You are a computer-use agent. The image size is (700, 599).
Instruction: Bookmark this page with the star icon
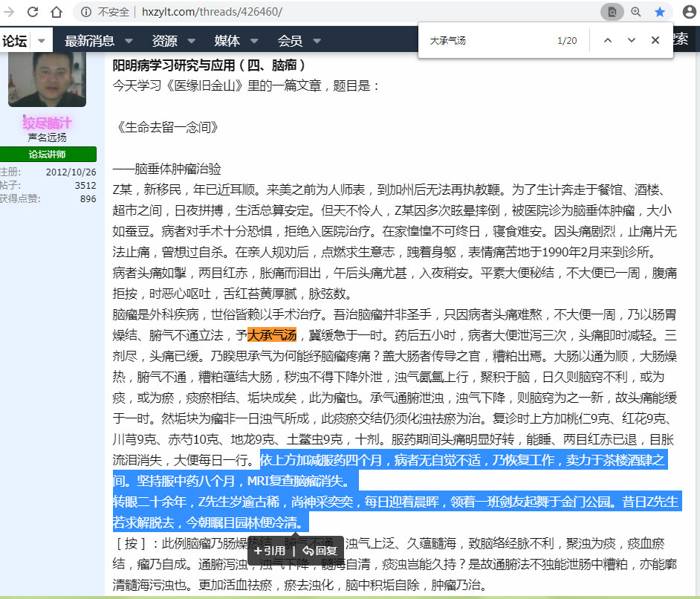(659, 12)
